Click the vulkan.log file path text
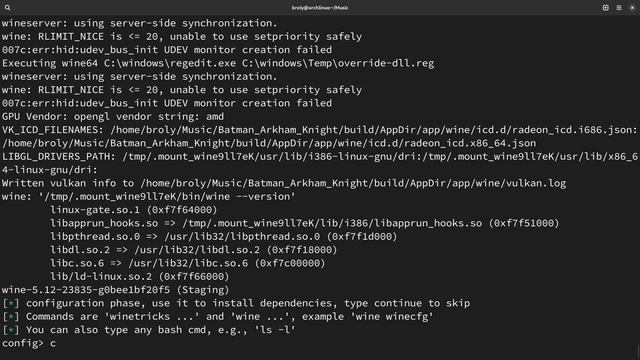 pos(353,183)
